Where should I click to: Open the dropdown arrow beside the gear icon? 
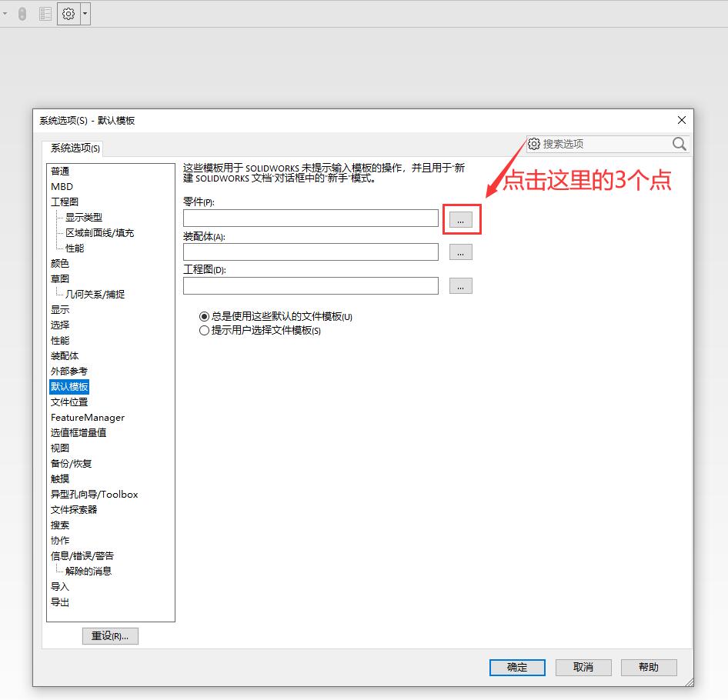(x=84, y=14)
